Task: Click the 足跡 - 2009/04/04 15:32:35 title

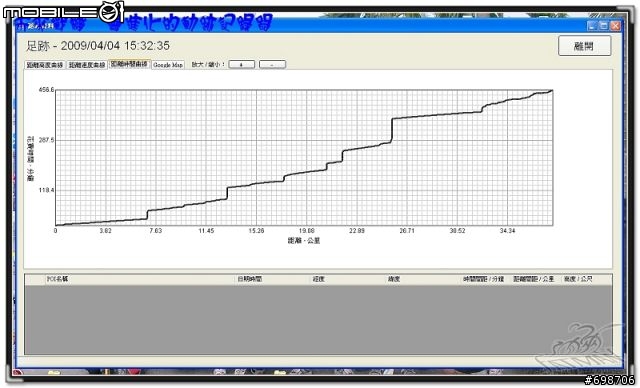Action: tap(98, 46)
